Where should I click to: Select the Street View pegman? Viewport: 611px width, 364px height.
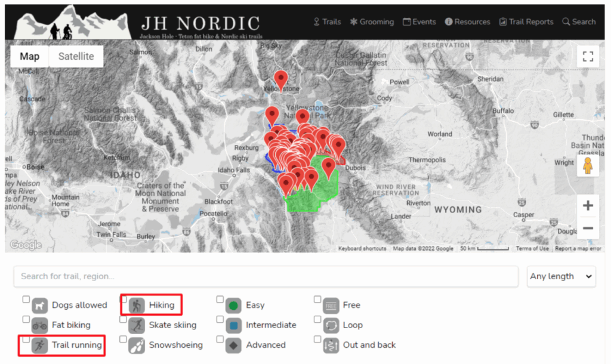tap(588, 165)
